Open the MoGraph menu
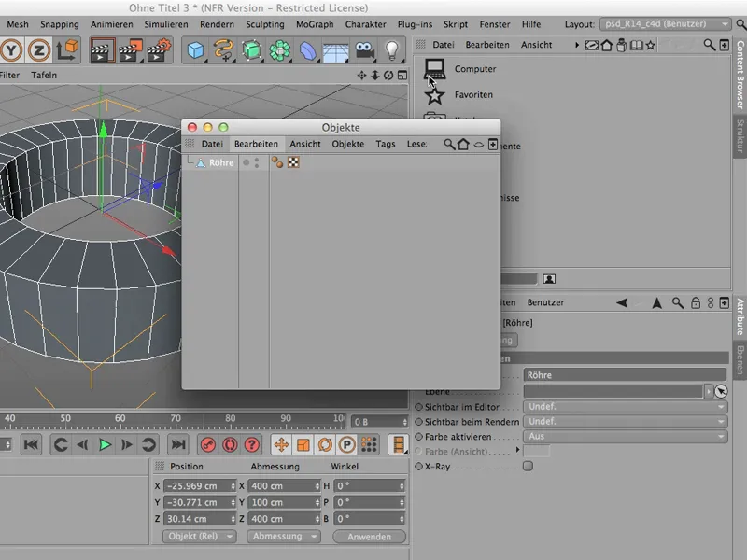Screen dimensions: 747x560 pos(315,25)
